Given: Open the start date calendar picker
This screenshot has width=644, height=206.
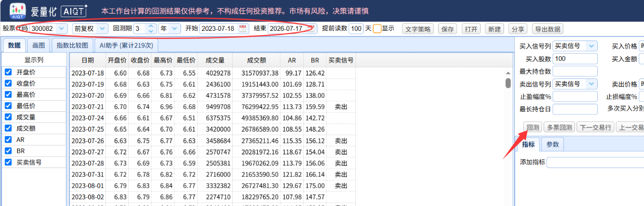Looking at the screenshot, I should (243, 28).
